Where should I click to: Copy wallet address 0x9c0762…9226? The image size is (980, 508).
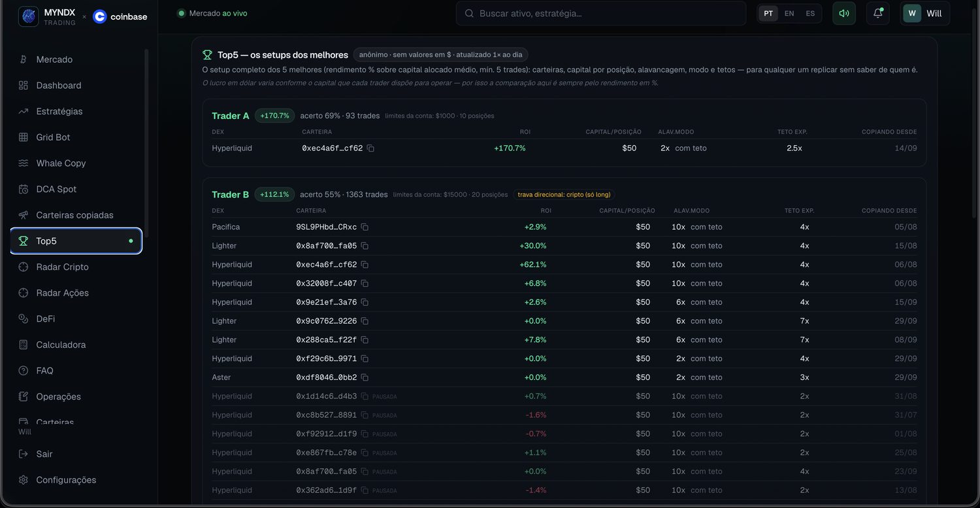365,321
